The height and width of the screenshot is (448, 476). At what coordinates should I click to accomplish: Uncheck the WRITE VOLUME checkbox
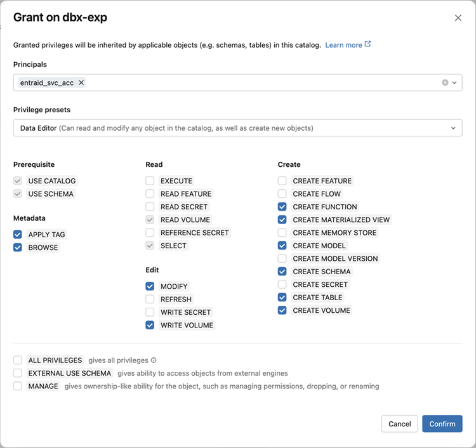[x=150, y=325]
